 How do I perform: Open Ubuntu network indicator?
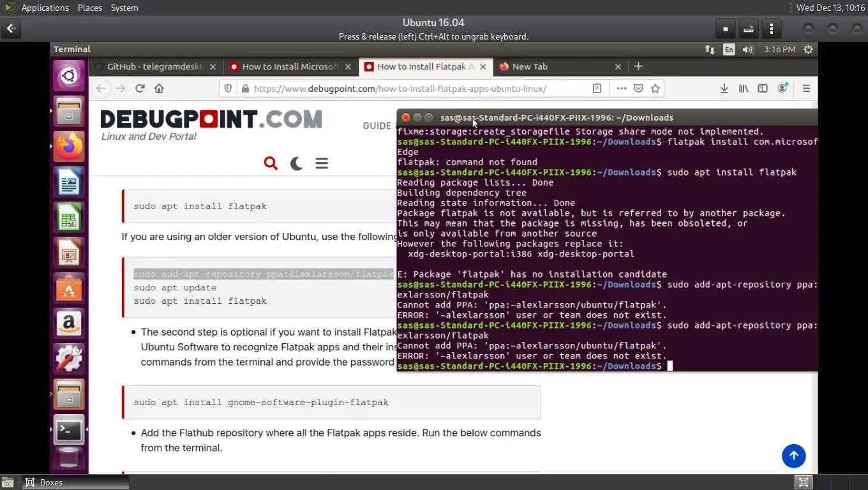tap(710, 49)
